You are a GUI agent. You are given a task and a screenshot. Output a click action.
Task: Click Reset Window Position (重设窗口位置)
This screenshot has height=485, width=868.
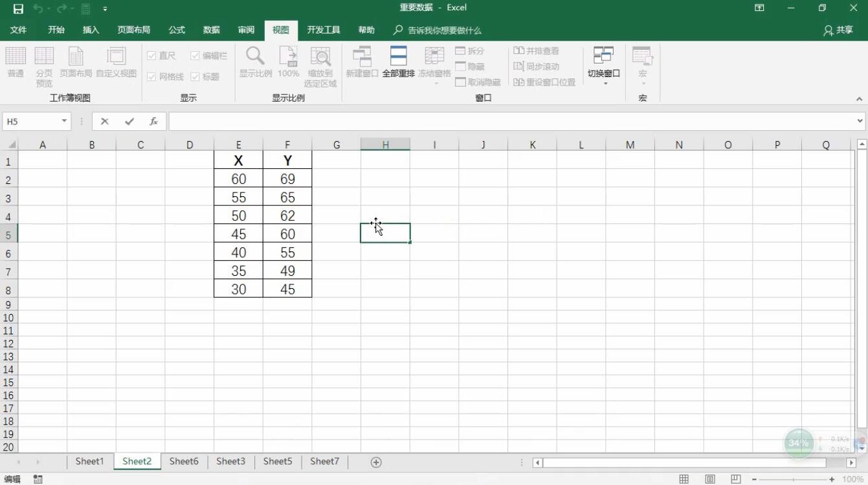[544, 82]
